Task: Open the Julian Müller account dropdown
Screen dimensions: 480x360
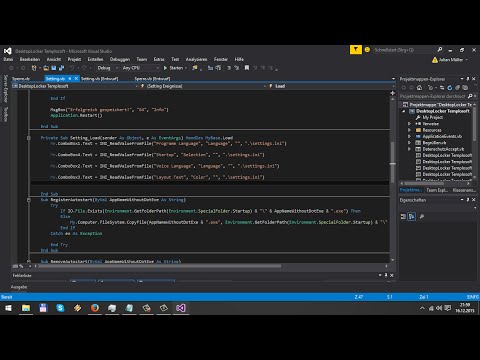Action: (450, 60)
